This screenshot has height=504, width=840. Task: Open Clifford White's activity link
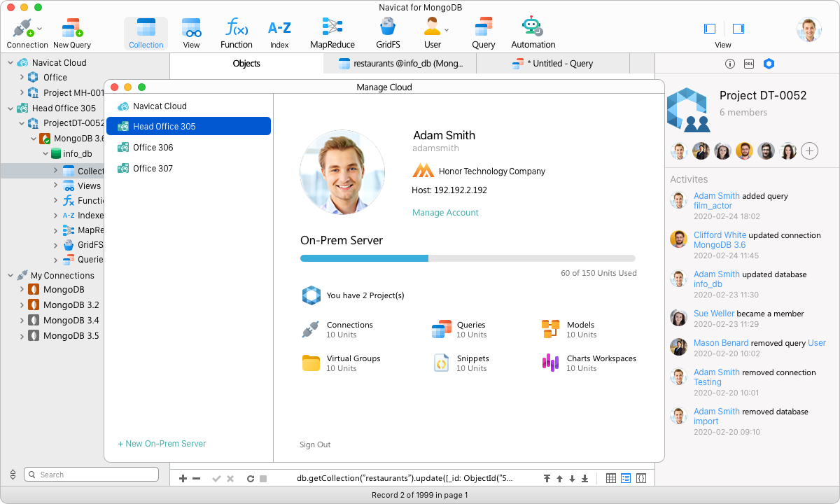(720, 235)
